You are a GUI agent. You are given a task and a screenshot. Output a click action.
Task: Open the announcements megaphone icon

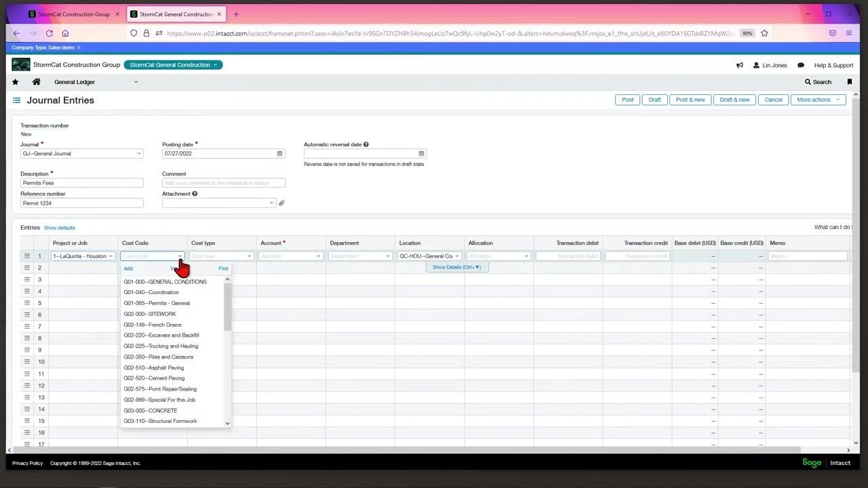click(x=740, y=65)
